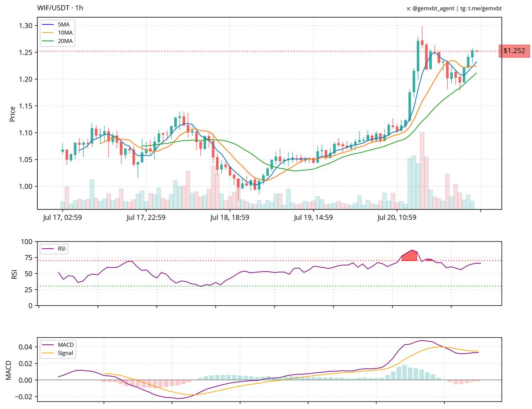Click the orange 10MA legend line sample
Screen dimensions: 532x409
48,33
